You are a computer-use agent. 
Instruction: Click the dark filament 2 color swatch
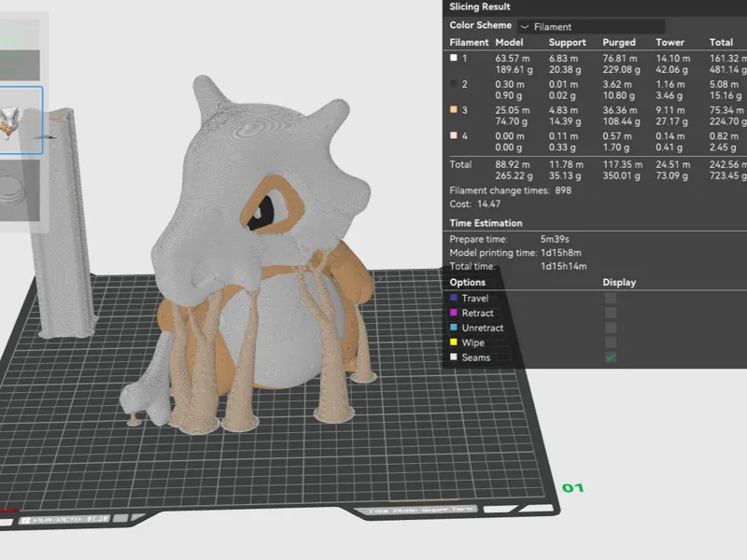click(x=454, y=84)
